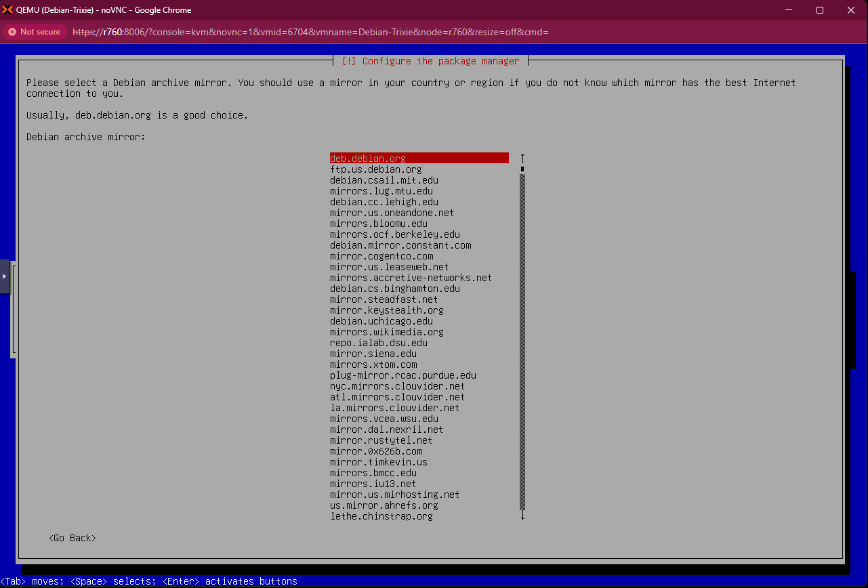Minimize the noVNC browser window
This screenshot has height=588, width=868.
tap(788, 10)
